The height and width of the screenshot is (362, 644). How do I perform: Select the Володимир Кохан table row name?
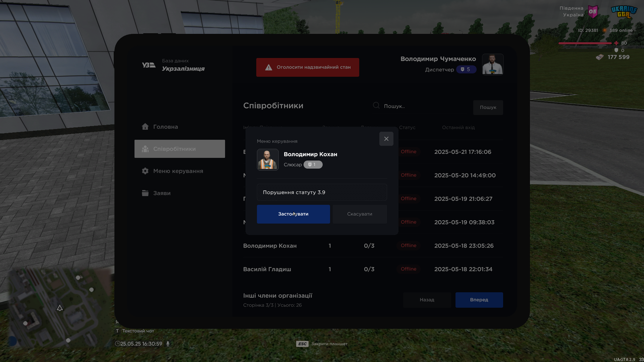(270, 246)
